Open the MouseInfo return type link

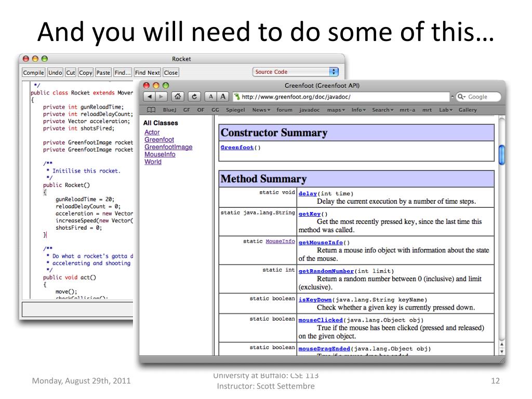[280, 241]
